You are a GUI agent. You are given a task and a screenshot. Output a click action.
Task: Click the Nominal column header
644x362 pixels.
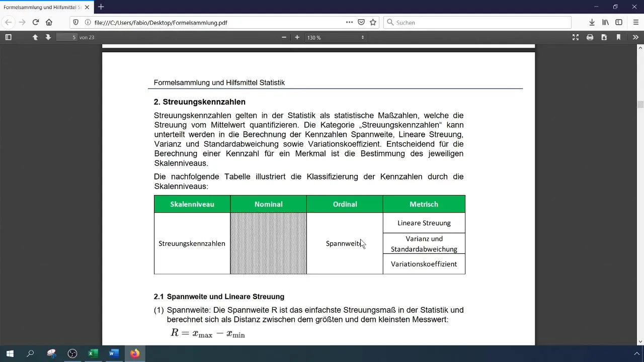pyautogui.click(x=269, y=204)
